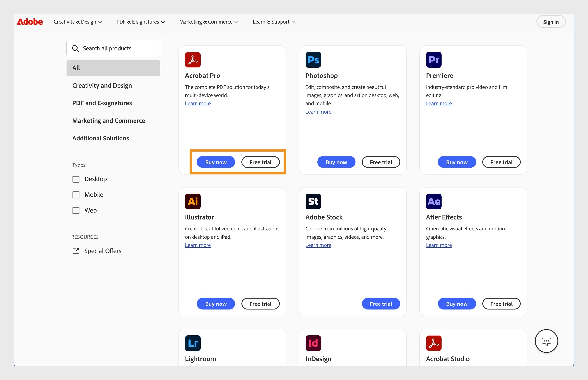Check the Mobile filter option
Image resolution: width=588 pixels, height=380 pixels.
point(76,195)
